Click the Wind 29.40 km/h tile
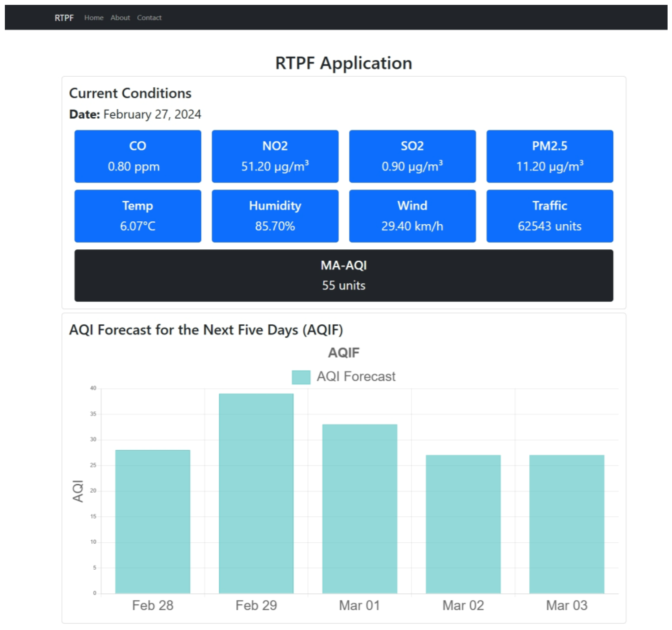This screenshot has width=672, height=630. (412, 216)
